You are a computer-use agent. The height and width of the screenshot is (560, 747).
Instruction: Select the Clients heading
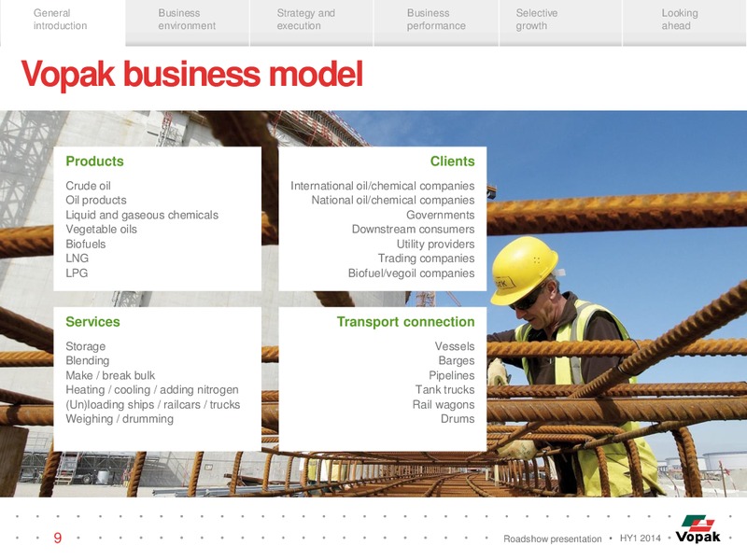click(x=452, y=161)
